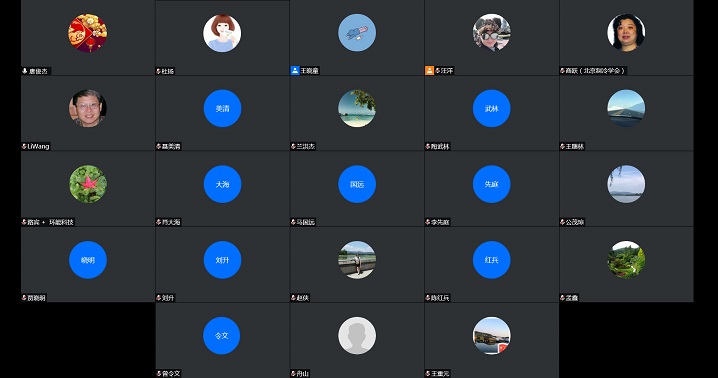Click the blue host badge beside 王晓童
This screenshot has height=378, width=718.
click(x=295, y=71)
